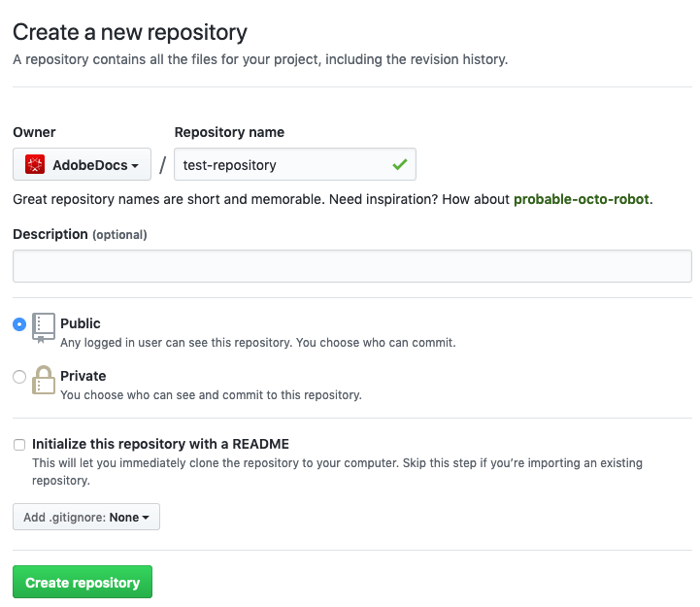
Task: Open the AdobeDocs owner dropdown
Action: [x=83, y=165]
